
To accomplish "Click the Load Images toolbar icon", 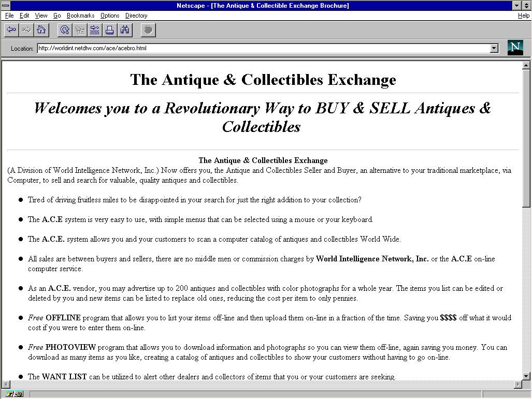I will point(80,30).
